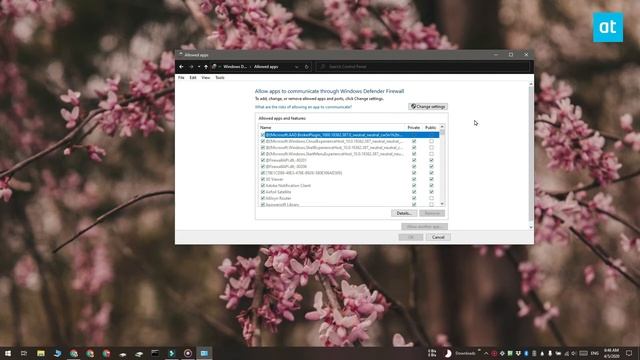Show hidden system tray icons chevron
Viewport: 640px width, 360px height.
[x=486, y=353]
